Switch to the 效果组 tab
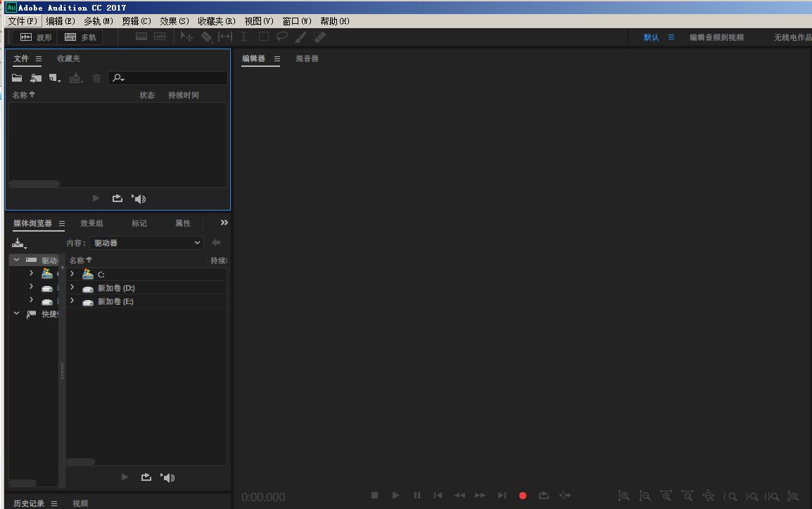Screen dimensions: 812x509 coord(91,223)
